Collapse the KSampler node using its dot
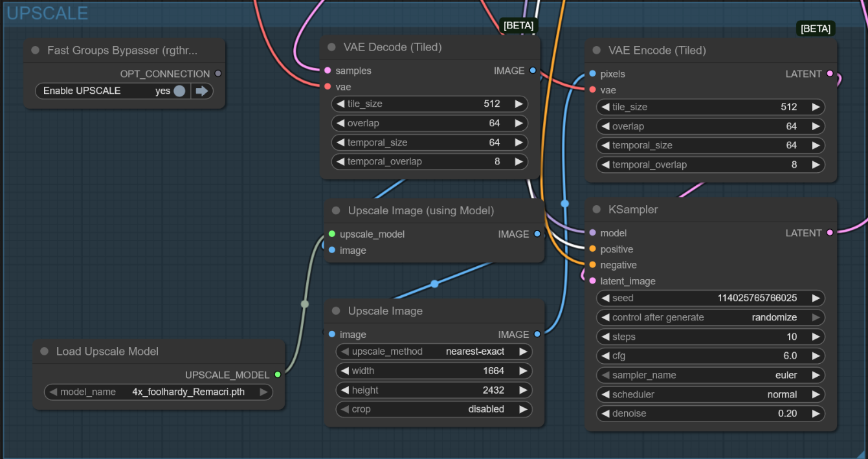The width and height of the screenshot is (868, 459). (596, 210)
